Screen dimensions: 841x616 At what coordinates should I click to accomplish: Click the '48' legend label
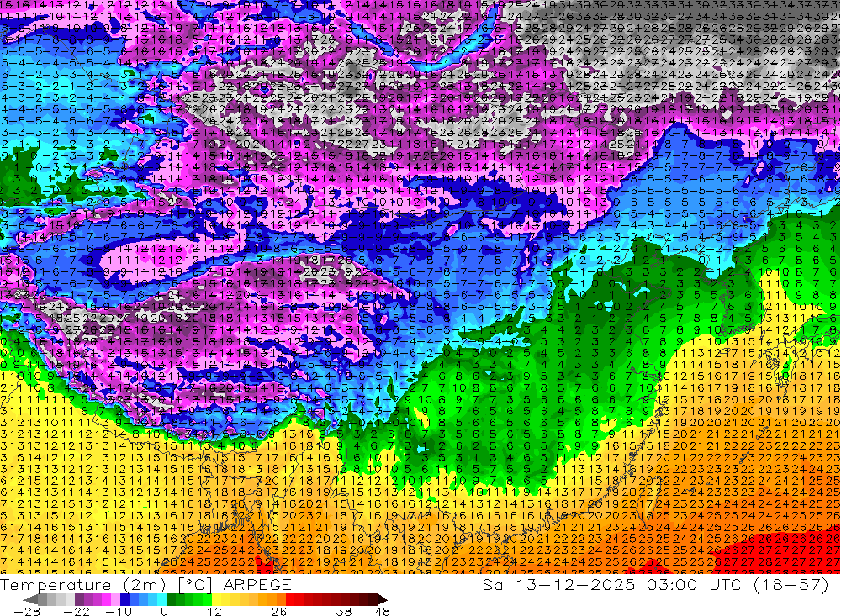tap(383, 612)
